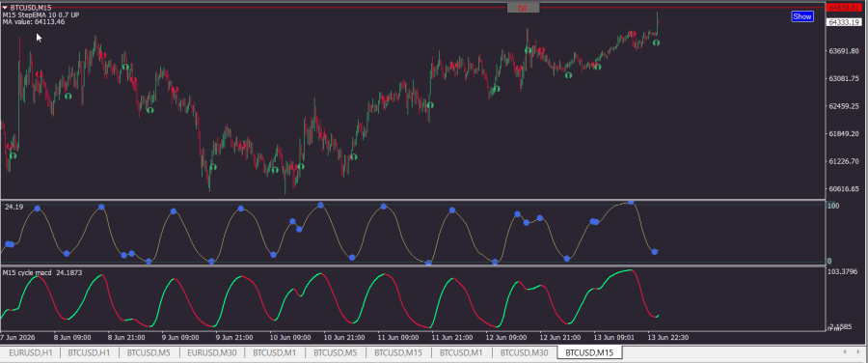Click the 103.3796 scale value
Viewport: 868px width, 363px height.
coord(842,271)
